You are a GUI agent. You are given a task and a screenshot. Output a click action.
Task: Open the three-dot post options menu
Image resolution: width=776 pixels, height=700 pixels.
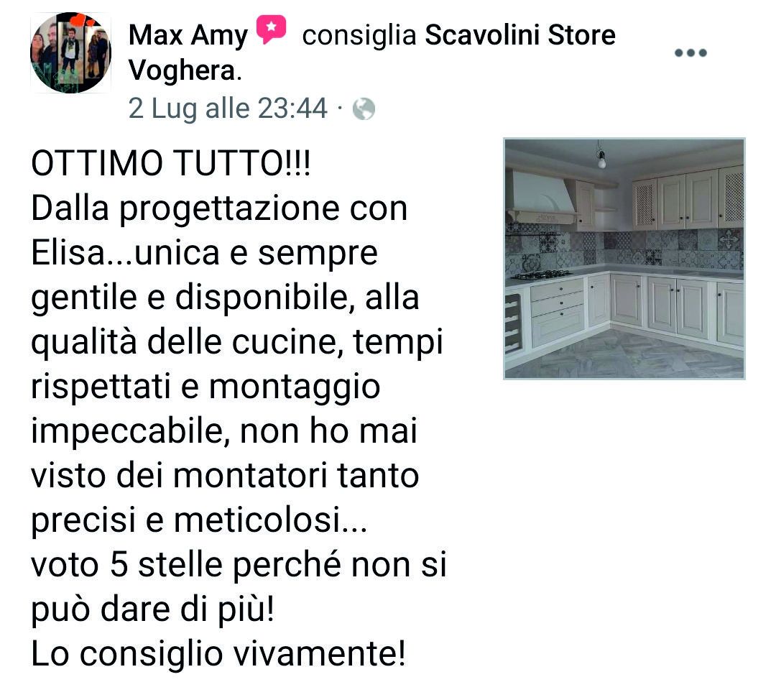point(691,52)
